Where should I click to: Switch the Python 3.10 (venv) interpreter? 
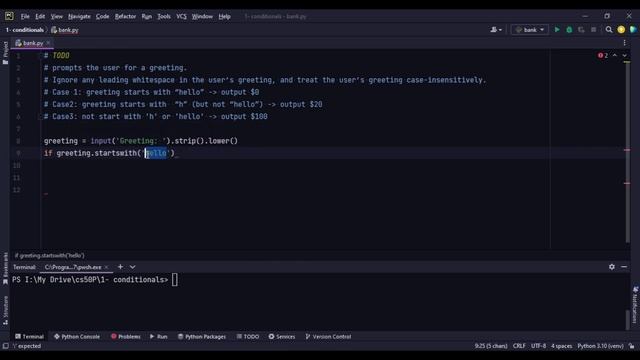(600, 346)
